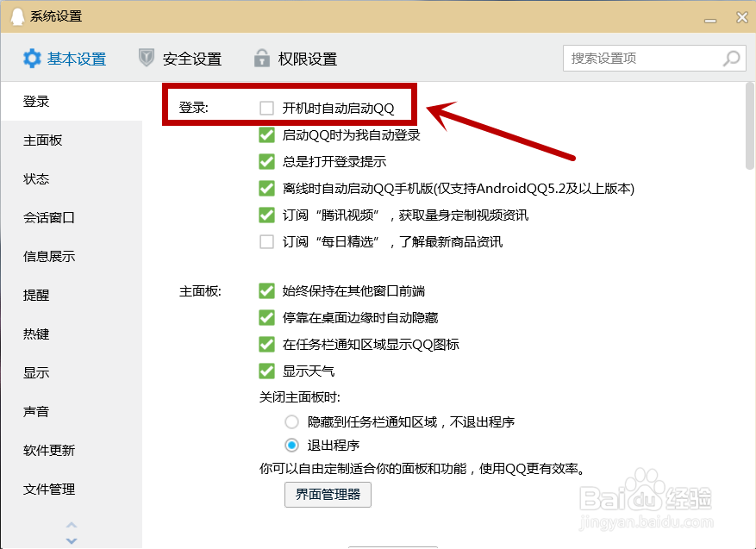This screenshot has width=756, height=549.
Task: Click the 你可以自由定制 description text
Action: tap(422, 469)
